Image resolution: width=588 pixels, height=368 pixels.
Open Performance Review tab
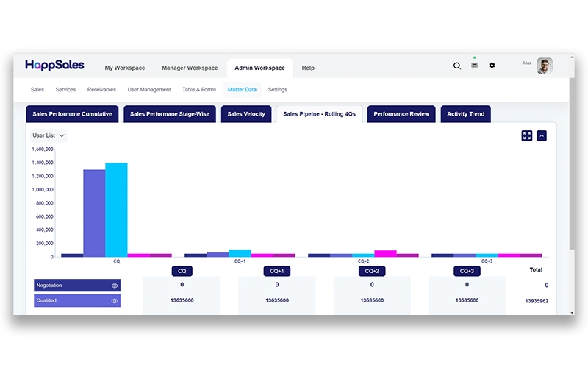click(x=401, y=114)
